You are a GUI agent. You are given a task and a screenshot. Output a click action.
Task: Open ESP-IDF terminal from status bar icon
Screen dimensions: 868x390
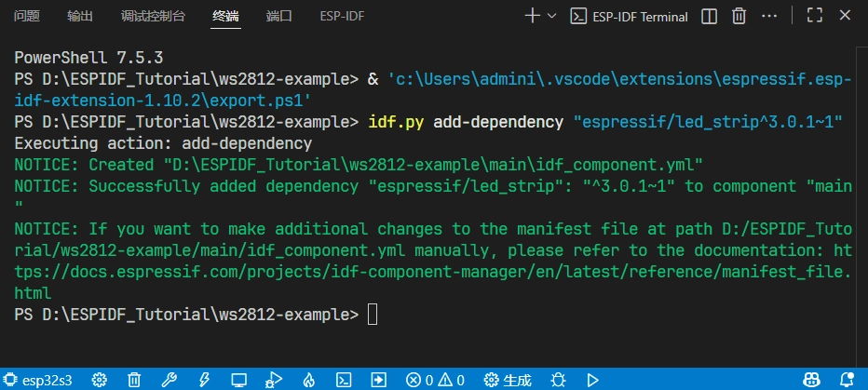point(344,380)
